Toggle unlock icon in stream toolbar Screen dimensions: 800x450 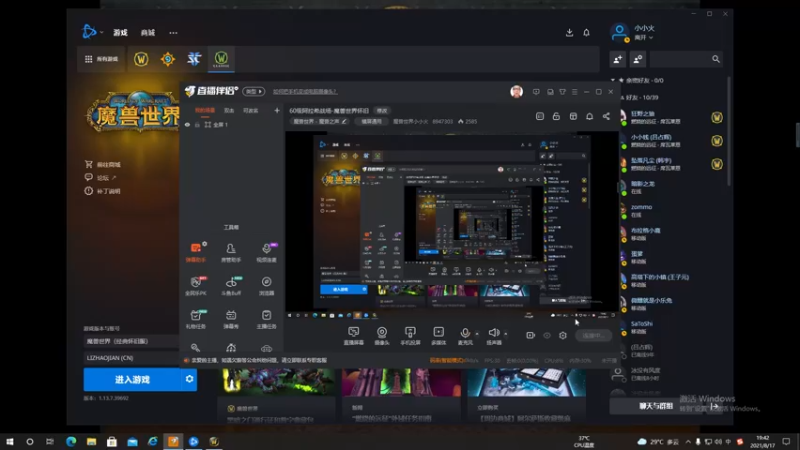point(556,117)
